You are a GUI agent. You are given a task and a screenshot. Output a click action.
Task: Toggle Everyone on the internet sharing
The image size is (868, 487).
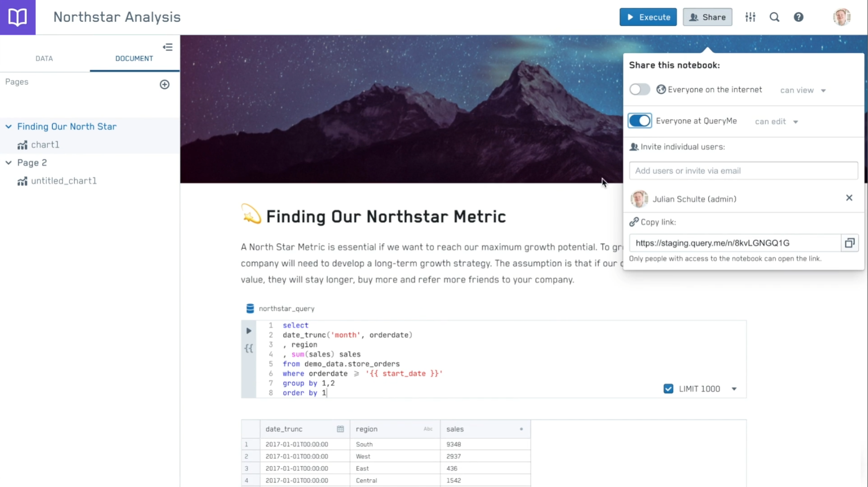pyautogui.click(x=639, y=90)
